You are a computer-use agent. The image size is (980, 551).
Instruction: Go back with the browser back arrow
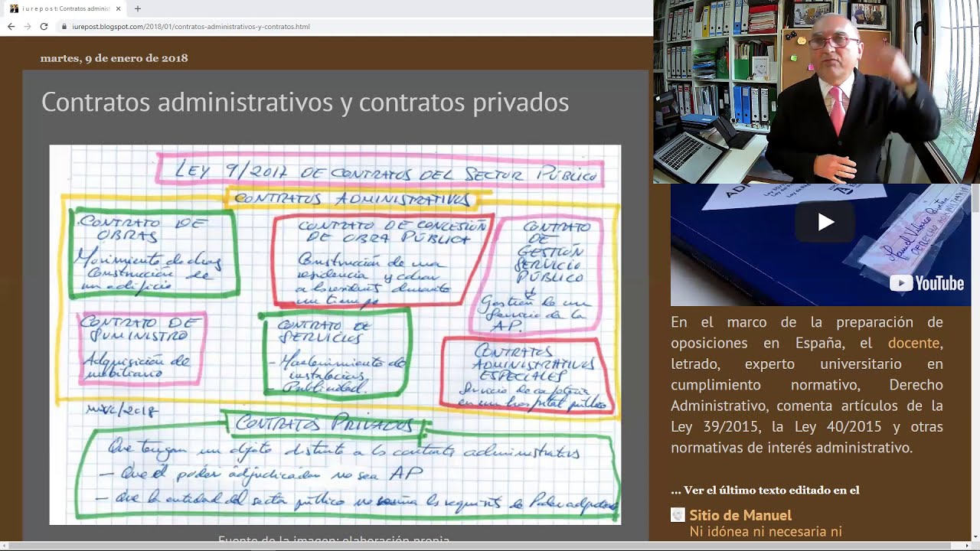(11, 26)
